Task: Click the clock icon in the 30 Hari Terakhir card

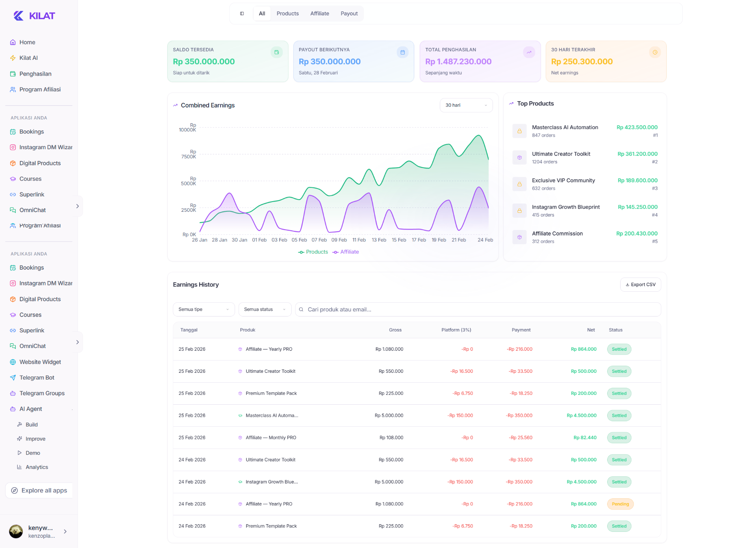Action: pyautogui.click(x=655, y=52)
